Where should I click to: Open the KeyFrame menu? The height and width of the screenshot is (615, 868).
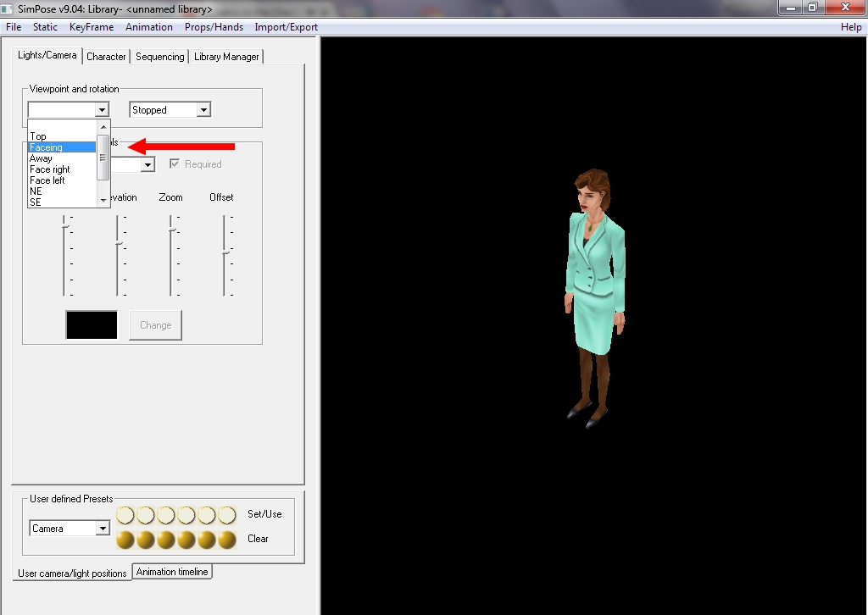[x=91, y=27]
